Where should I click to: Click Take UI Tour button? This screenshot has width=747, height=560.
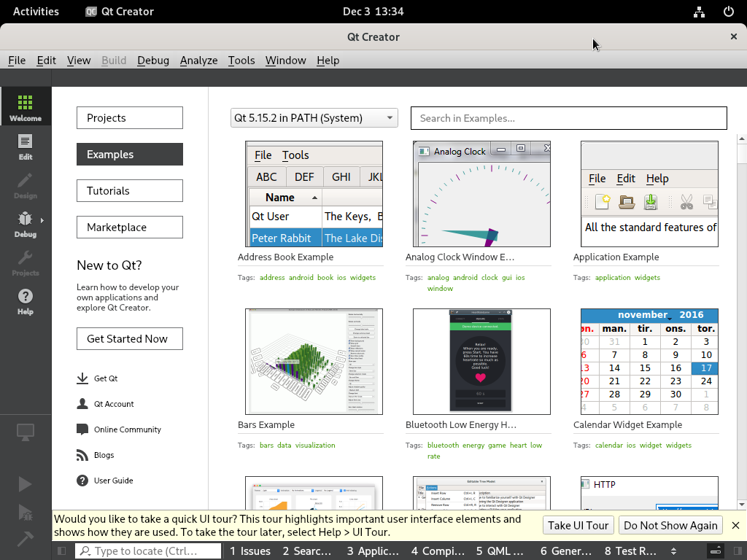pyautogui.click(x=578, y=525)
